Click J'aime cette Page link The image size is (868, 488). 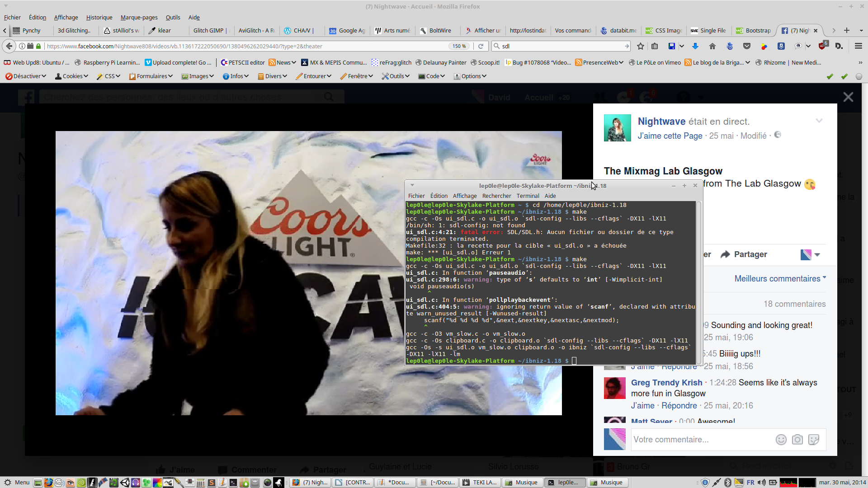coord(670,136)
